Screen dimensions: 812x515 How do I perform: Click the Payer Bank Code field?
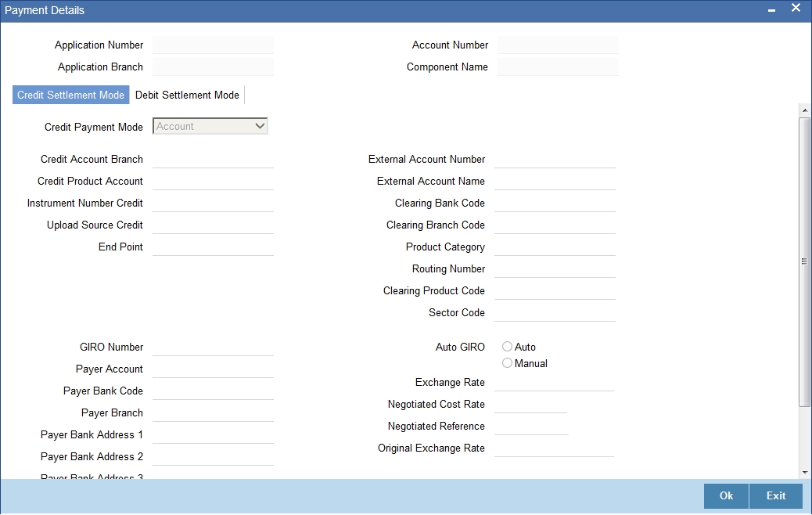(213, 391)
